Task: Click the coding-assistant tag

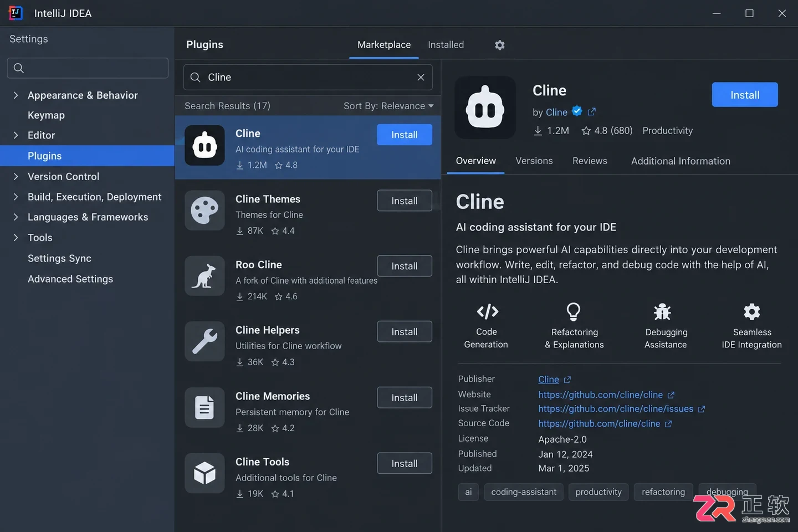Action: (x=524, y=492)
